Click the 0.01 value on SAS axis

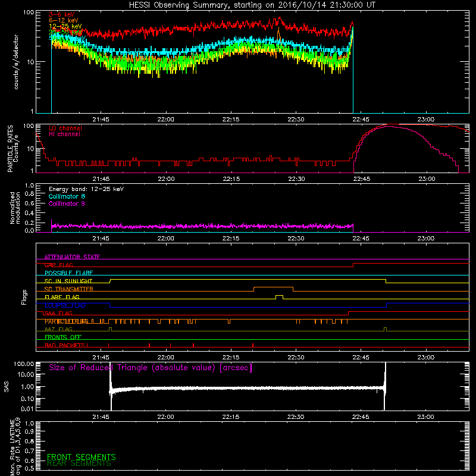[27, 409]
